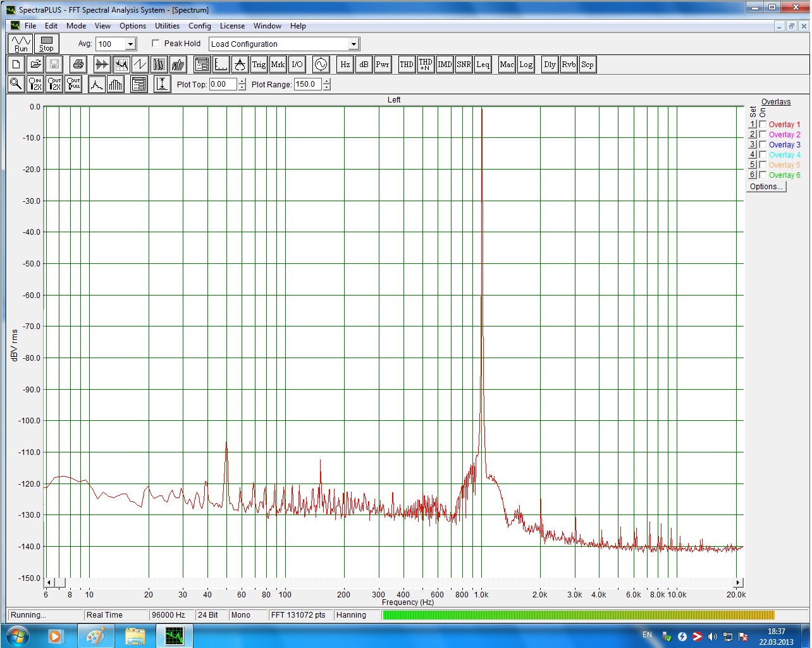
Task: Turn on Overlay 1 checkbox
Action: click(x=763, y=125)
